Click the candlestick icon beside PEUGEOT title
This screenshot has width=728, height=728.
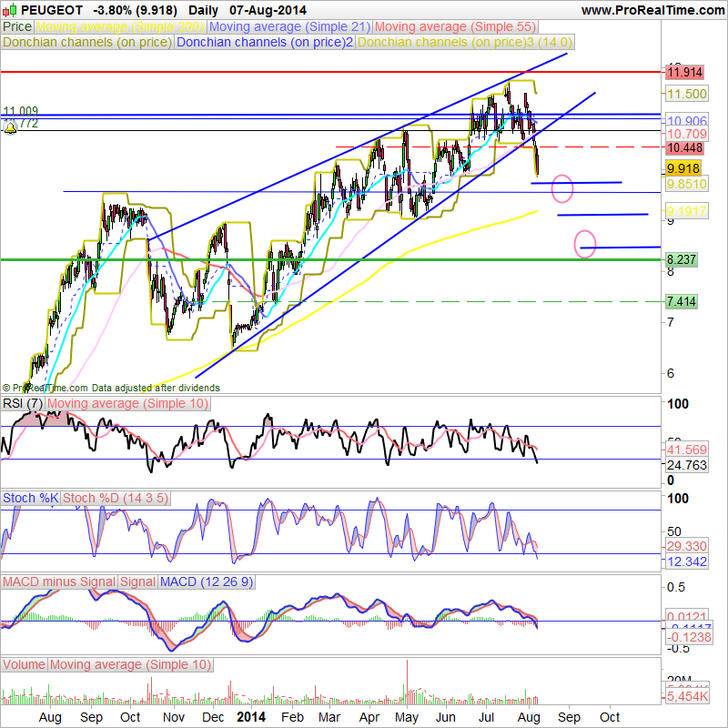tap(9, 10)
